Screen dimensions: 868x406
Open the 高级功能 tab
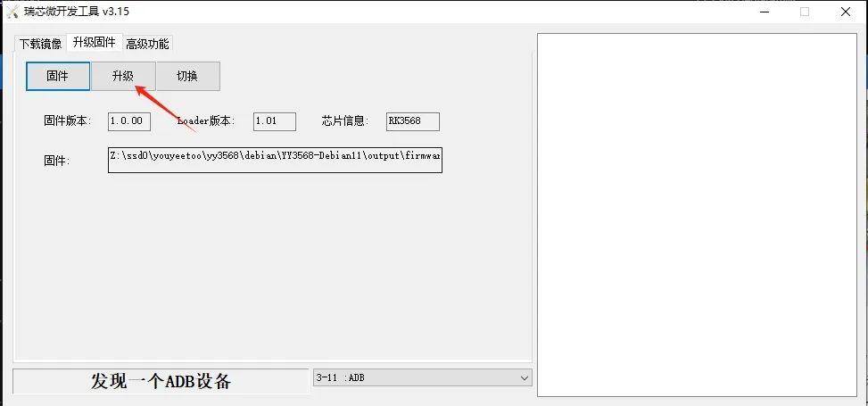[x=147, y=44]
